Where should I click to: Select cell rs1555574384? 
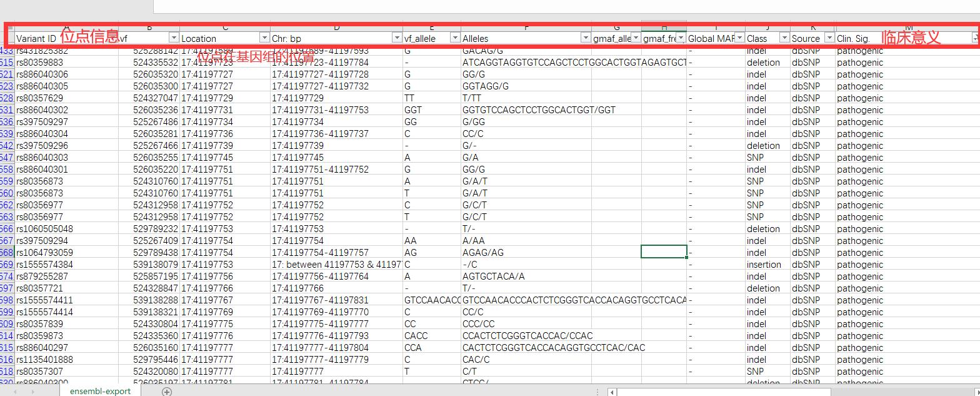pyautogui.click(x=66, y=265)
